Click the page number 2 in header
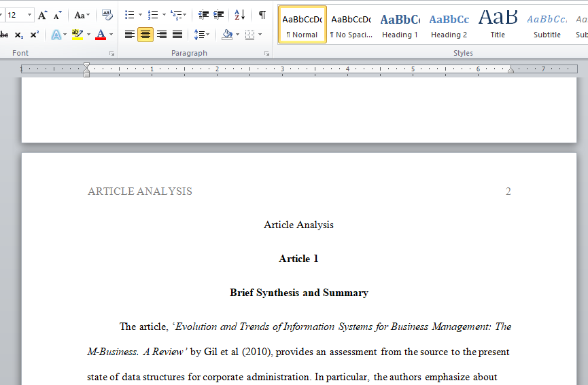The image size is (588, 385). coord(508,191)
